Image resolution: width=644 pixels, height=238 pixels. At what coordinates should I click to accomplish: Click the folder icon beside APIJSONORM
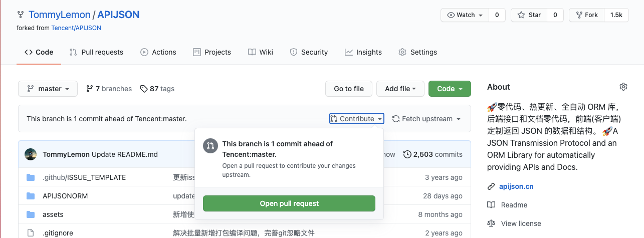[31, 196]
